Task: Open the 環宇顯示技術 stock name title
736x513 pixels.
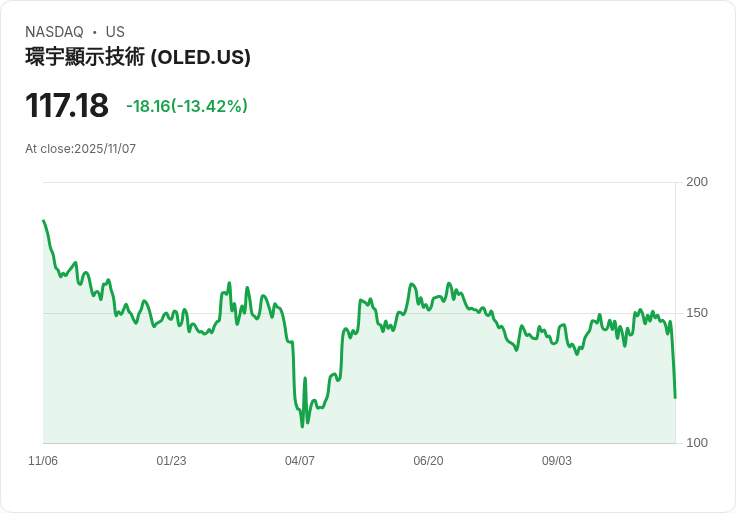Action: (x=85, y=57)
